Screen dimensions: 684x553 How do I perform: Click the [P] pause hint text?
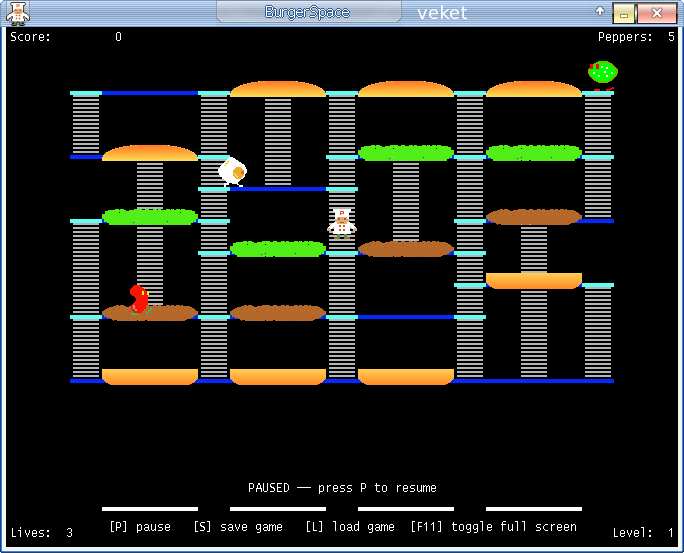140,527
